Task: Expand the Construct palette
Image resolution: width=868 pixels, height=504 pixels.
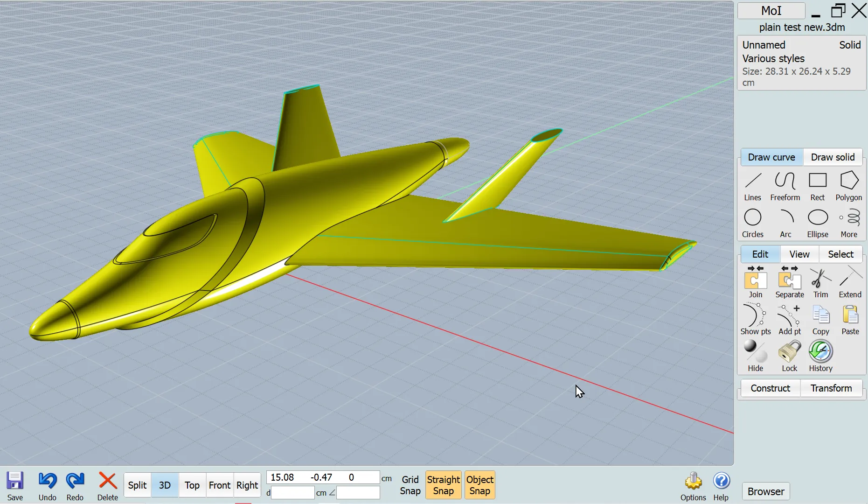Action: (770, 388)
